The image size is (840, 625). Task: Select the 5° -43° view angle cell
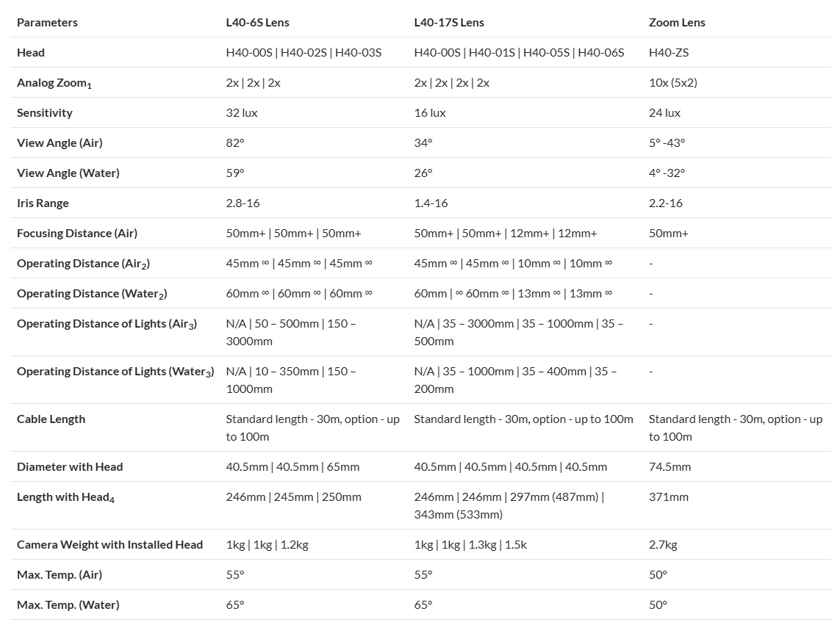[667, 143]
